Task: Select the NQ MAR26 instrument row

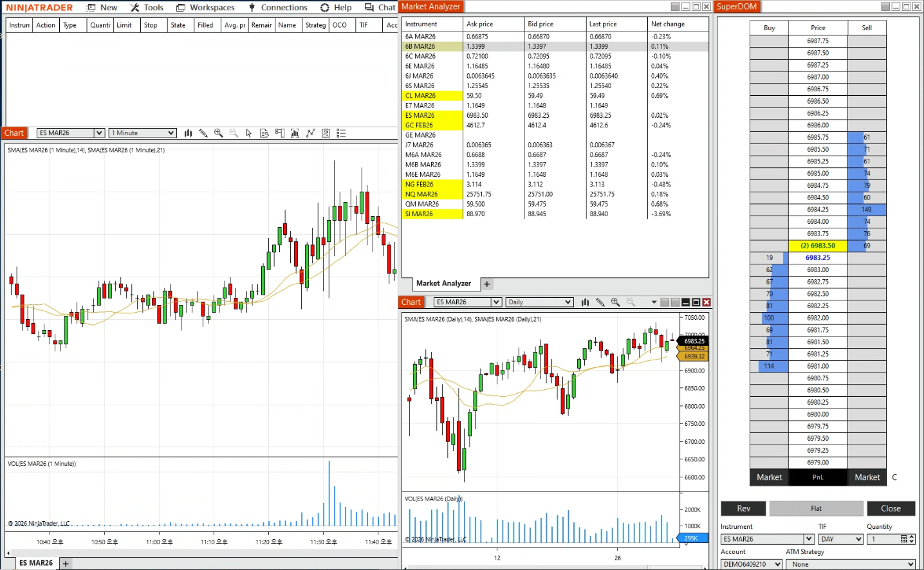Action: point(555,194)
